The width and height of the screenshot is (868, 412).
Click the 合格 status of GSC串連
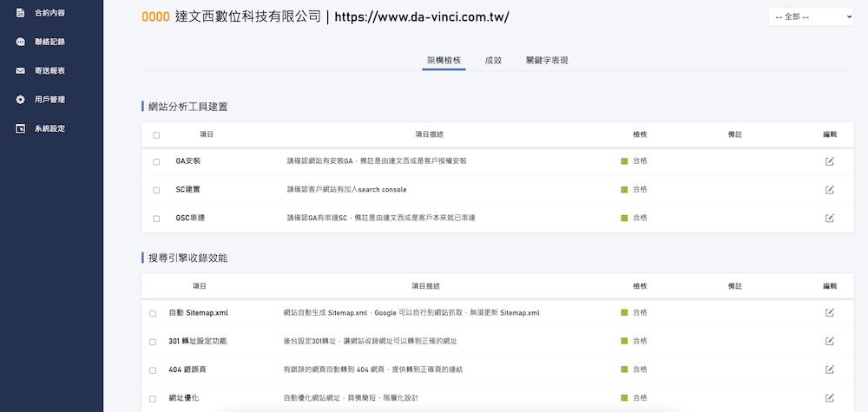coord(640,218)
